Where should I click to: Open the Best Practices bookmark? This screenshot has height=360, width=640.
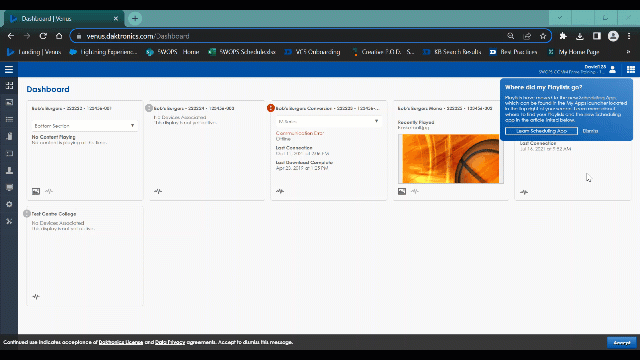pos(513,52)
